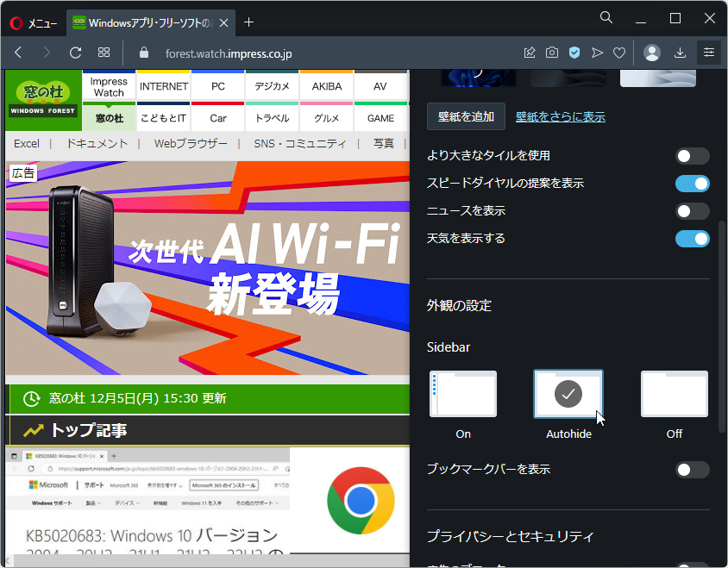Enable ブックマークバーを表示
The image size is (728, 568).
(x=692, y=469)
